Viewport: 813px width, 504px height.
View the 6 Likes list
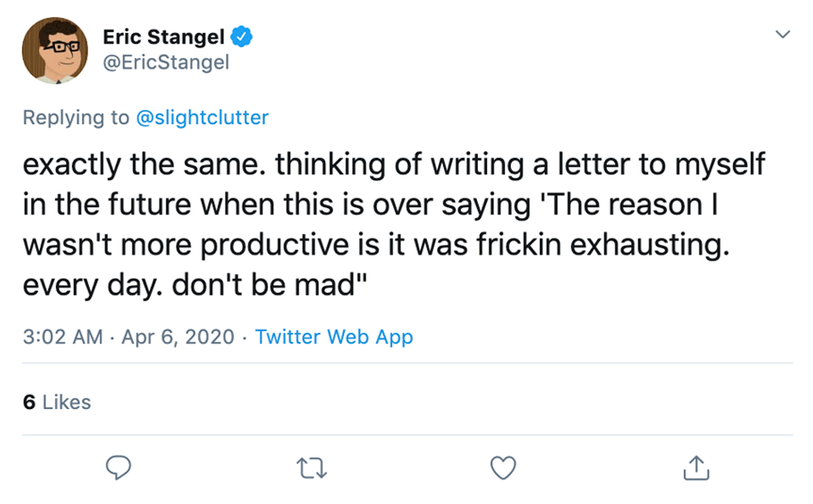pos(57,402)
